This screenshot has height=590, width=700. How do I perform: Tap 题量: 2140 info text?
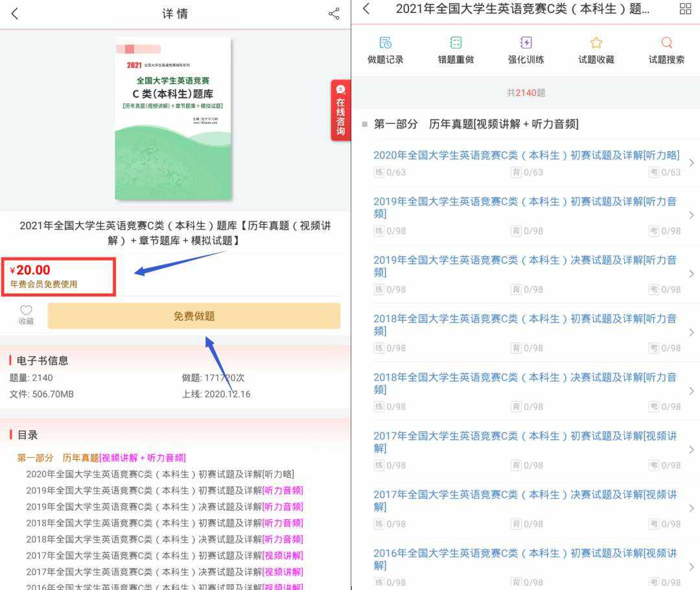[x=31, y=378]
